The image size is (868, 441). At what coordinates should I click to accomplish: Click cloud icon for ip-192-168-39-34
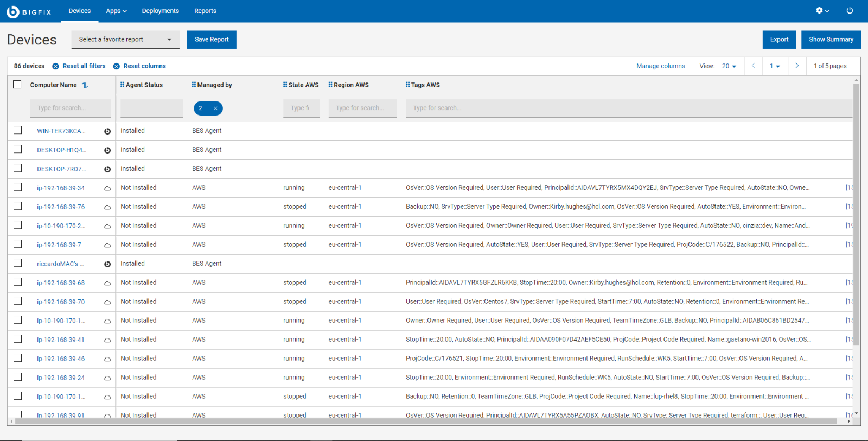(107, 188)
